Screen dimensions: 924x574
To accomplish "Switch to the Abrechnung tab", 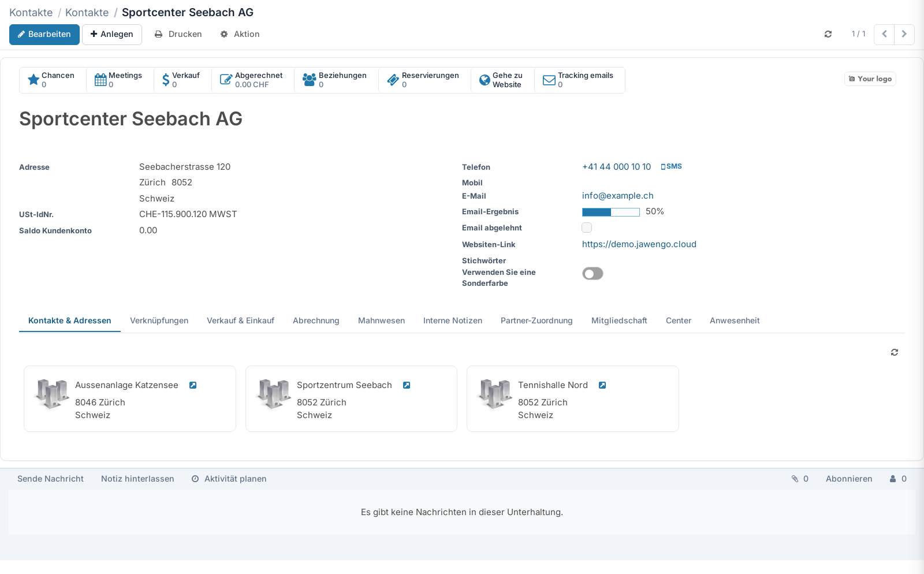I will (316, 320).
